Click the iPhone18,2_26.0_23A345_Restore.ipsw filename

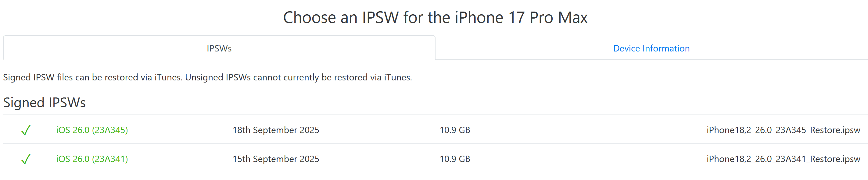(x=783, y=130)
